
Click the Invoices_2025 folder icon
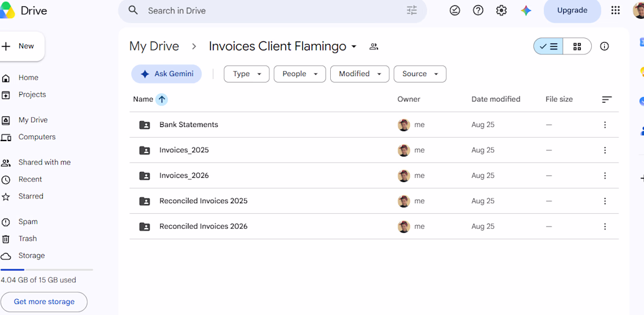tap(145, 150)
